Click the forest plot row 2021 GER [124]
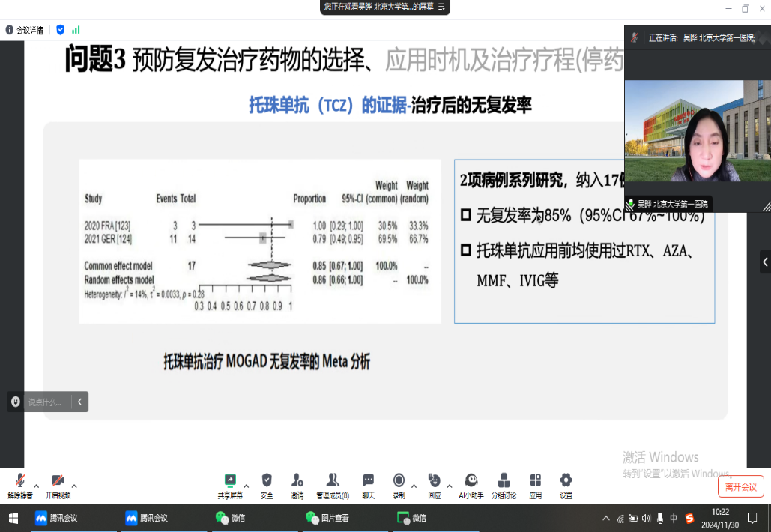Image resolution: width=771 pixels, height=532 pixels. (x=256, y=239)
